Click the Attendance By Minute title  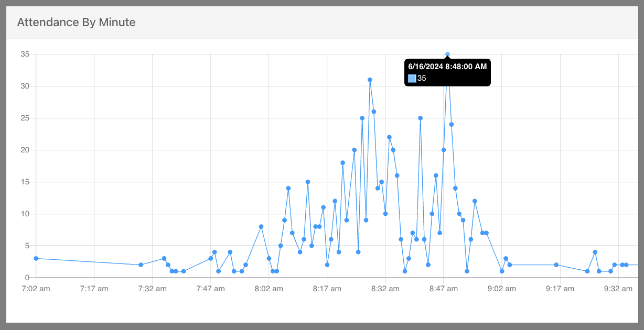click(76, 22)
